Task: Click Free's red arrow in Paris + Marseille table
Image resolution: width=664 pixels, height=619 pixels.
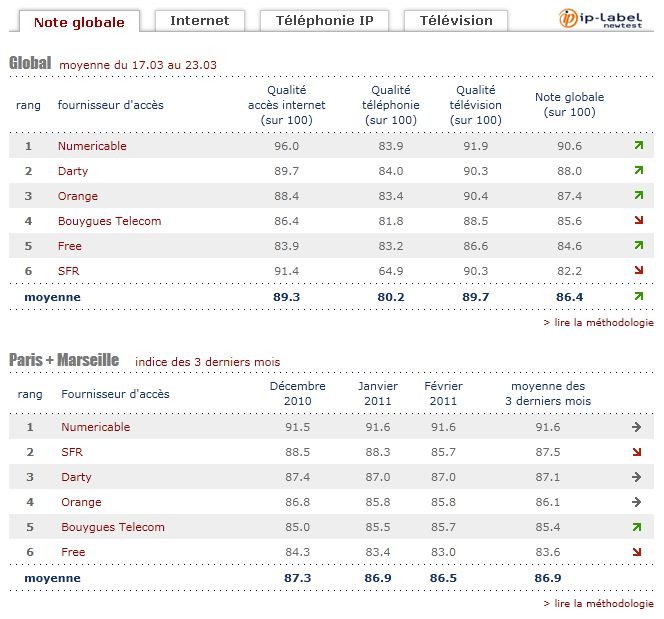Action: coord(637,552)
